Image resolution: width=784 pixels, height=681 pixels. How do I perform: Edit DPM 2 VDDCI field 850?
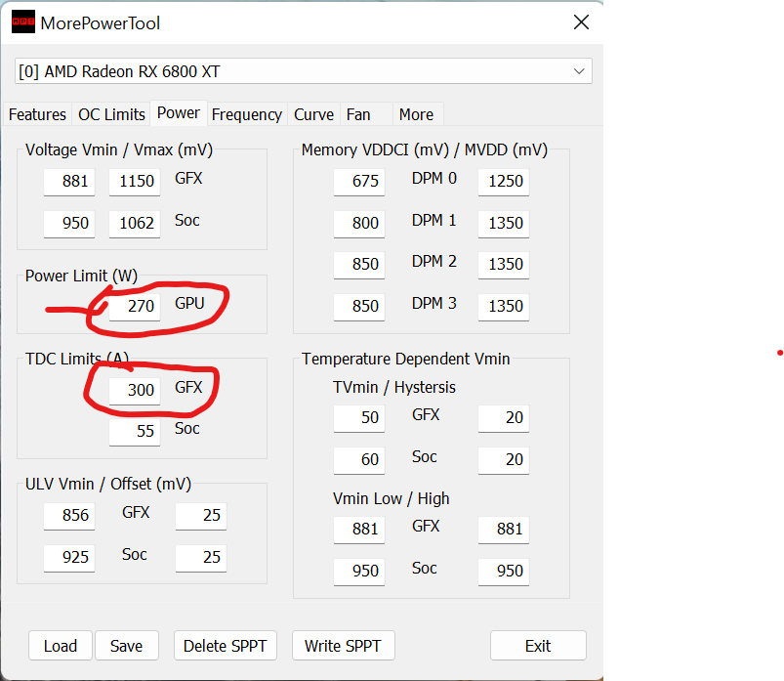(359, 265)
